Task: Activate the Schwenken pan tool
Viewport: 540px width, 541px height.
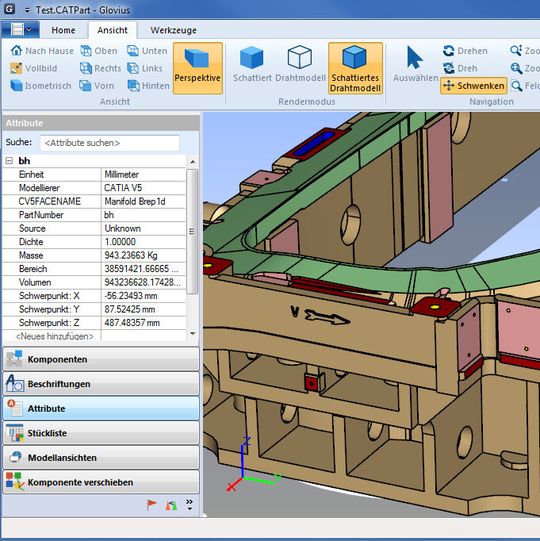Action: coord(474,86)
